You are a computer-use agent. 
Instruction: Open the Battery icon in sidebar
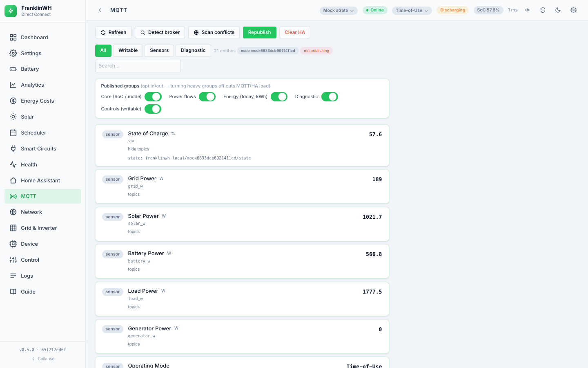coord(13,69)
